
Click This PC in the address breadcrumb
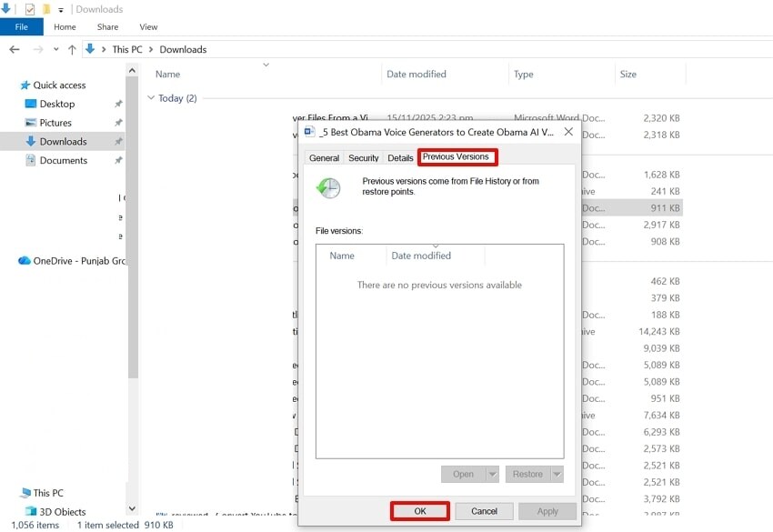click(126, 48)
